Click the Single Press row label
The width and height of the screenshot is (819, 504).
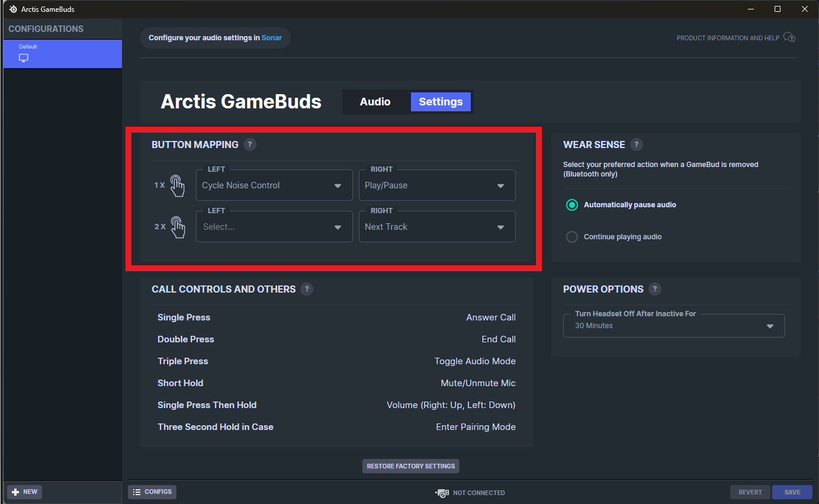coord(184,317)
